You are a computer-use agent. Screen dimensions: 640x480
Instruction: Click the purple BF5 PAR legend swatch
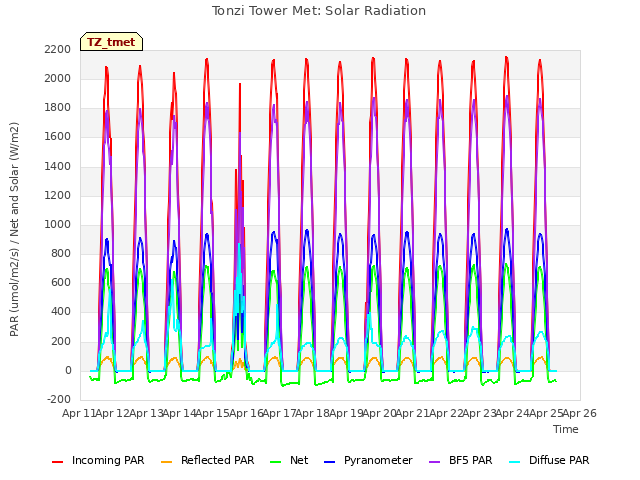435,462
